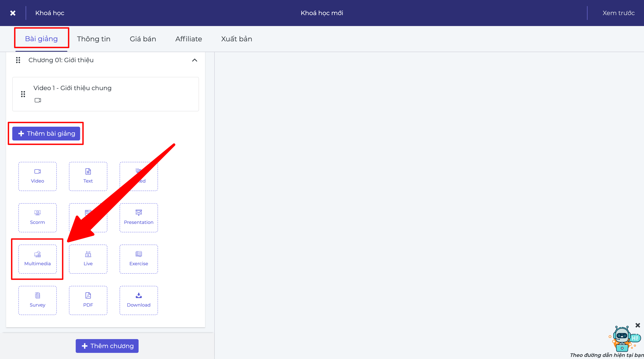Choose the Survey lesson type
Viewport: 644px width, 359px height.
(37, 300)
